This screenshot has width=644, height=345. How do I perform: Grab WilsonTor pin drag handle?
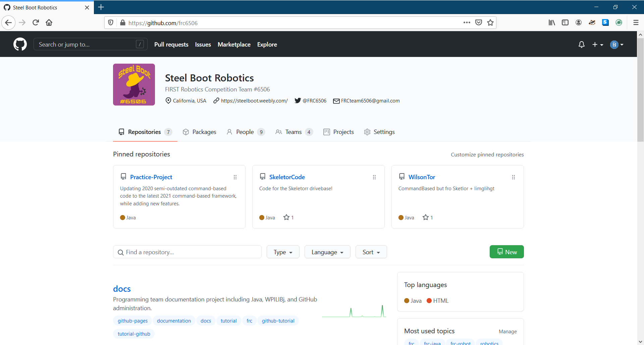pyautogui.click(x=514, y=177)
